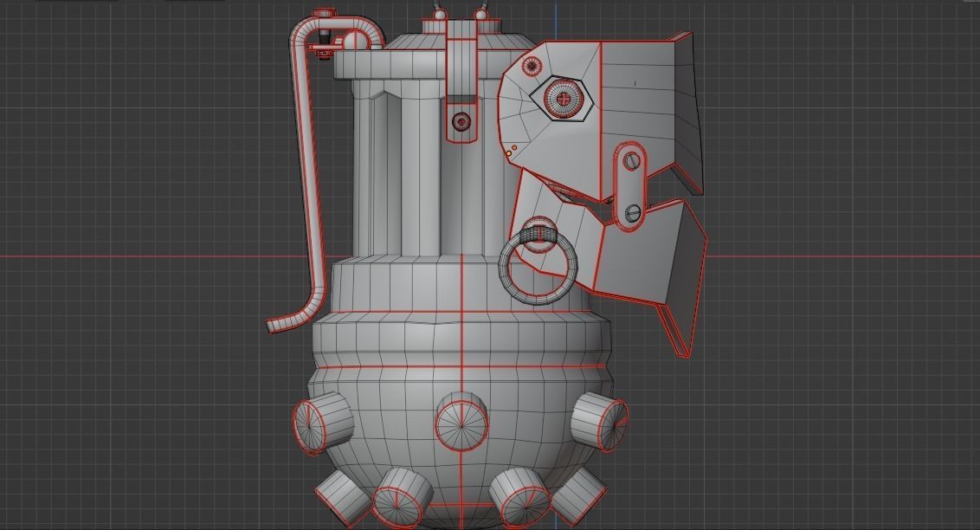Click the hexagonal bolt on the lever housing
Image resolution: width=980 pixels, height=530 pixels.
click(562, 99)
